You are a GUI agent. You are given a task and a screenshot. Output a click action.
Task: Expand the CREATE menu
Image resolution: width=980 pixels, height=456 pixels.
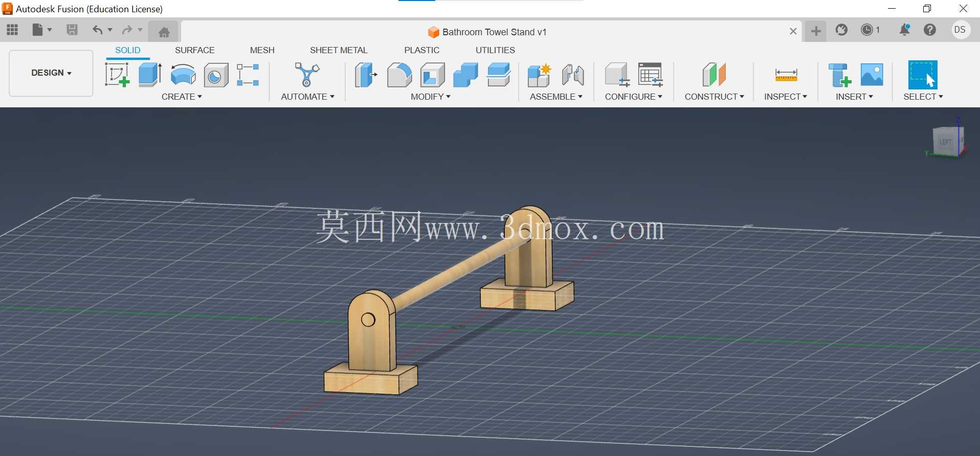point(182,97)
